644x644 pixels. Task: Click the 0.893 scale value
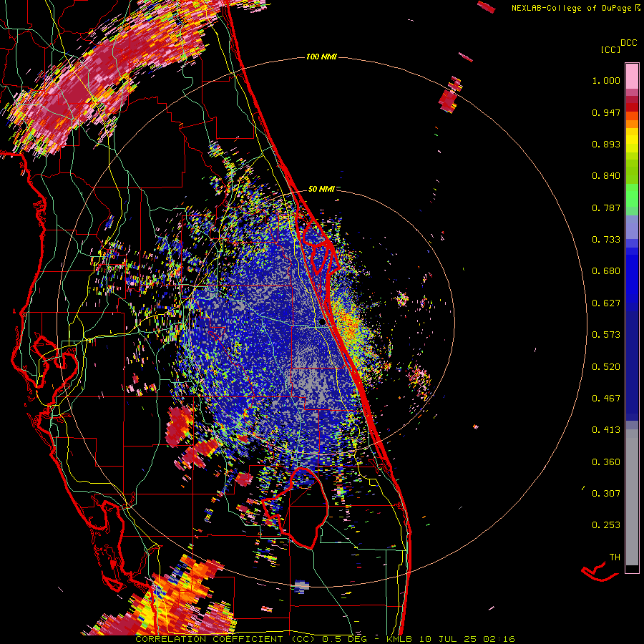tap(606, 144)
